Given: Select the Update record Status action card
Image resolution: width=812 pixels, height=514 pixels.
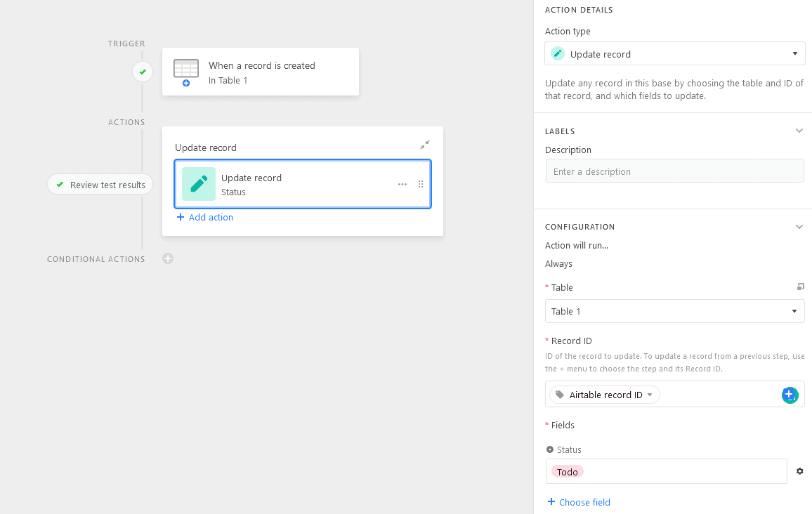Looking at the screenshot, I should point(303,184).
